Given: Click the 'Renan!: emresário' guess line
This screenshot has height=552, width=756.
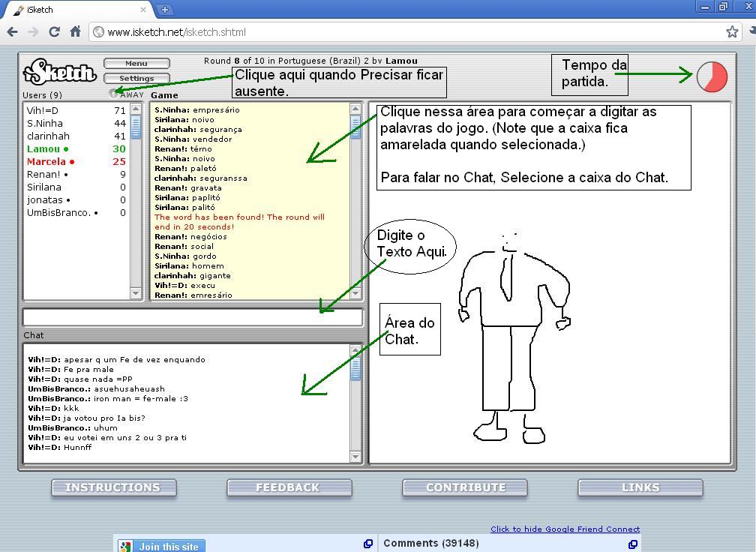Looking at the screenshot, I should point(193,295).
